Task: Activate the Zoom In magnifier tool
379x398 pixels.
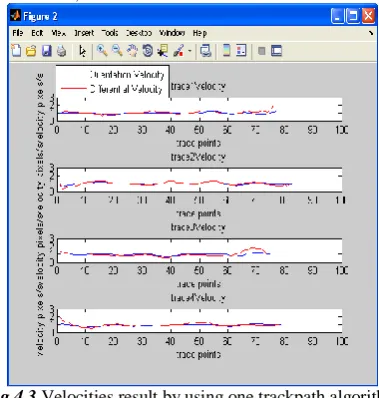Action: [102, 51]
